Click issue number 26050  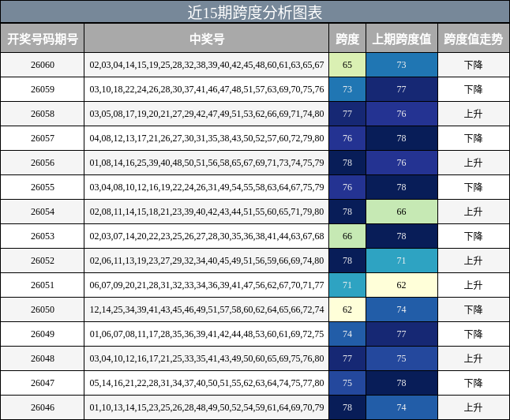tap(43, 309)
